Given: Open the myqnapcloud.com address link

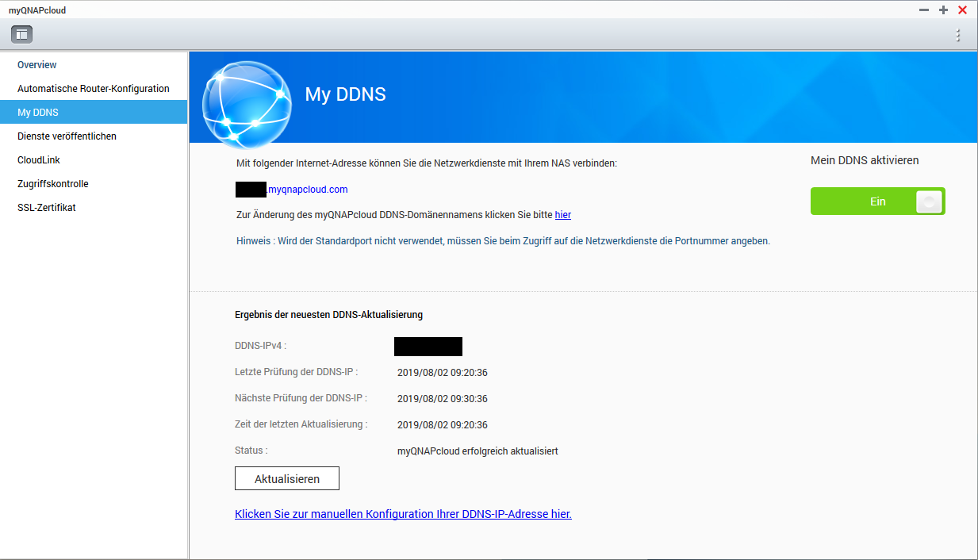Looking at the screenshot, I should (308, 190).
